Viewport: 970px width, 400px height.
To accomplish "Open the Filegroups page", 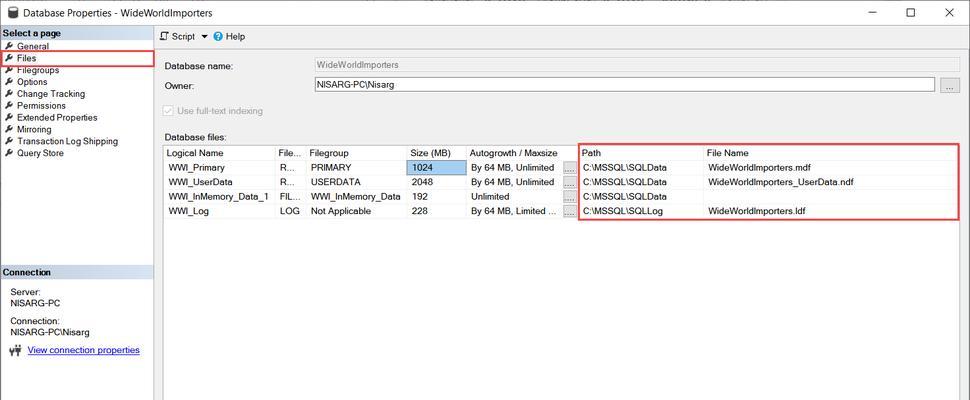I will (38, 70).
